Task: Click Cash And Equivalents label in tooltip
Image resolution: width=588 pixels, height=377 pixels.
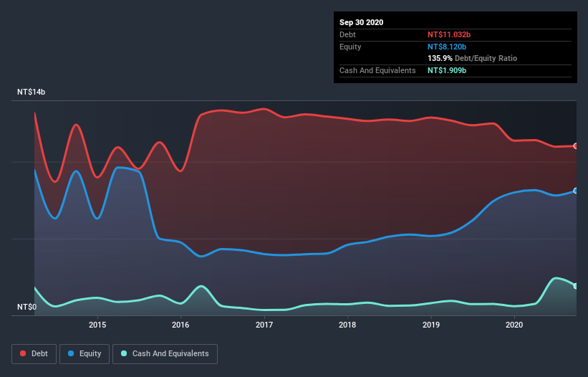Action: point(377,70)
